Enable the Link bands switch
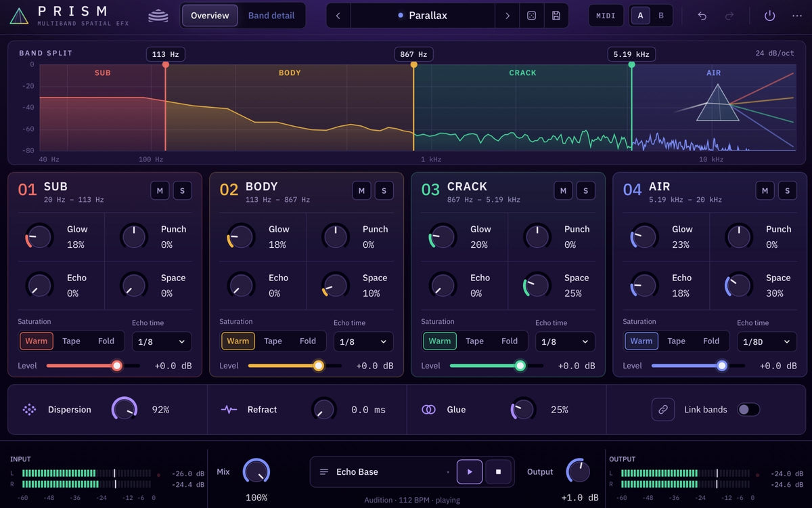The image size is (812, 508). point(748,409)
